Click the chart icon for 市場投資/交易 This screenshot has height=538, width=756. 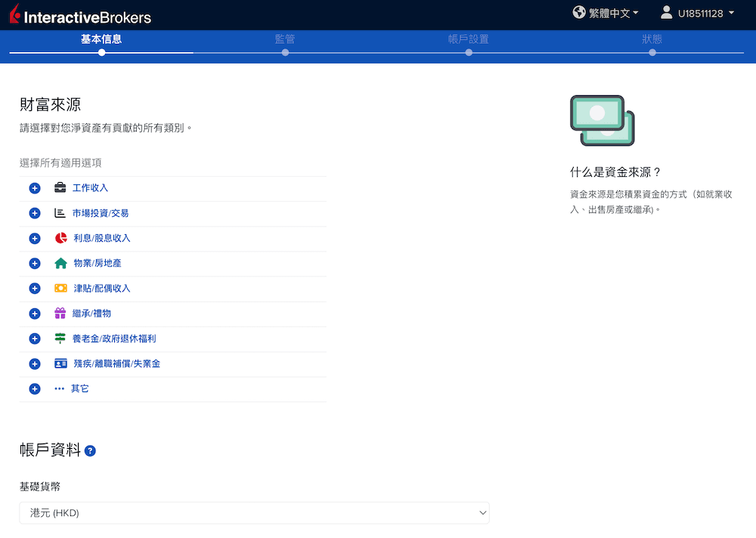(x=59, y=213)
